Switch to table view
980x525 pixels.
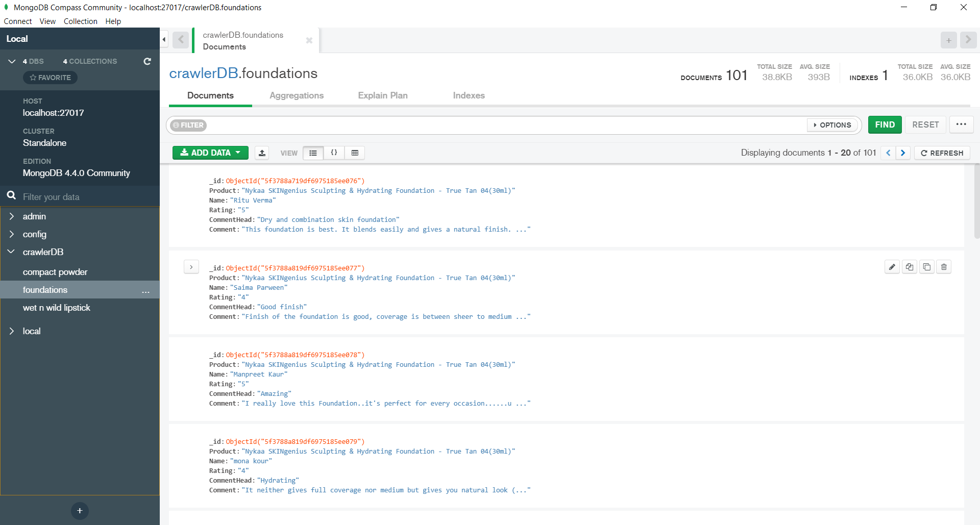coord(355,153)
